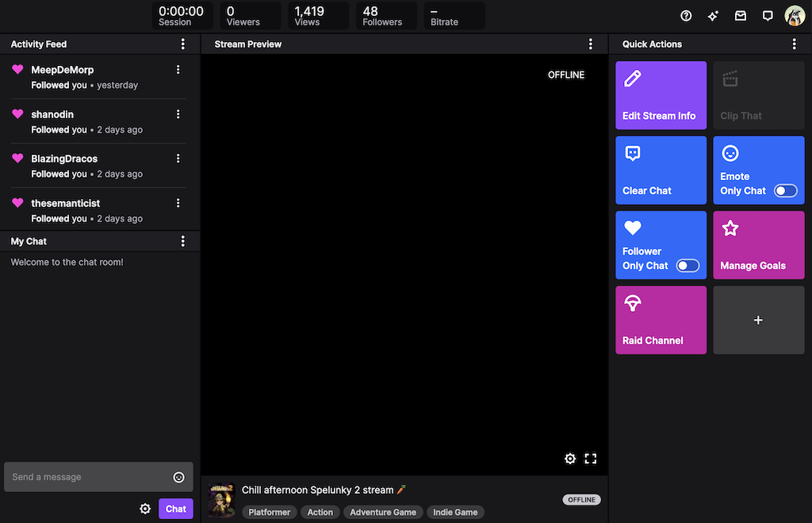
Task: Open your profile avatar menu
Action: click(x=795, y=15)
